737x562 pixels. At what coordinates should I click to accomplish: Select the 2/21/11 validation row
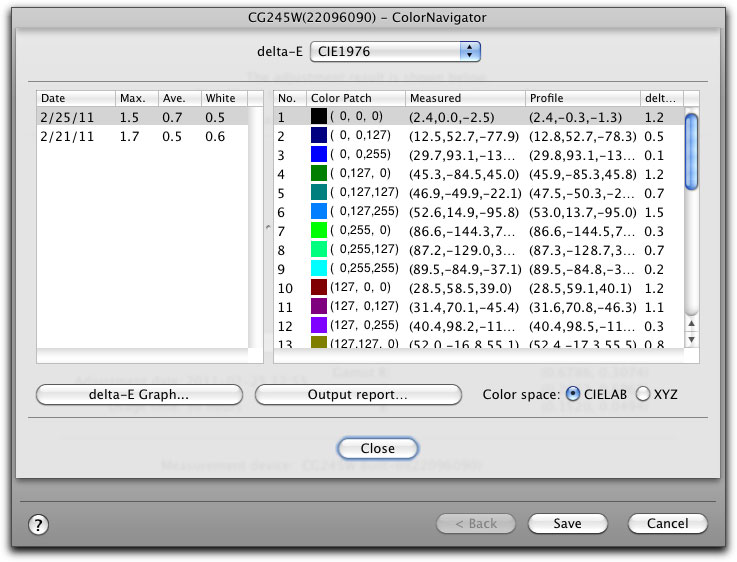pyautogui.click(x=142, y=136)
